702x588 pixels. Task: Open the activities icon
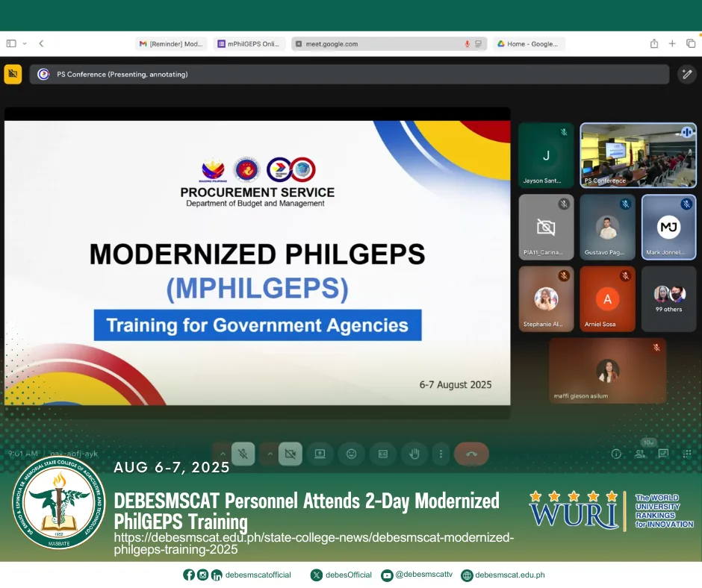tap(687, 454)
